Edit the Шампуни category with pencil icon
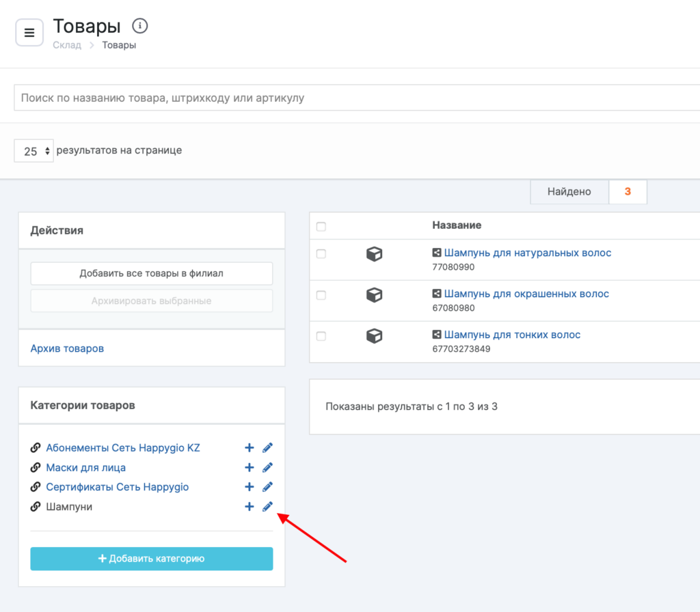Viewport: 700px width, 612px height. [267, 507]
